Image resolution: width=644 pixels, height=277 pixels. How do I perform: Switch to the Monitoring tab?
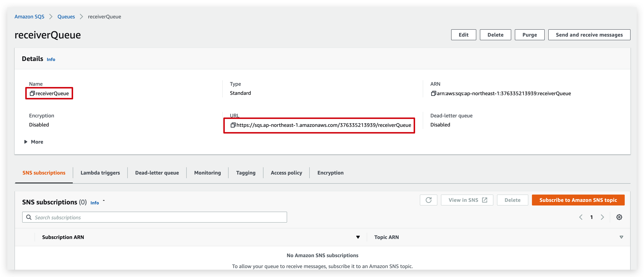(x=207, y=173)
